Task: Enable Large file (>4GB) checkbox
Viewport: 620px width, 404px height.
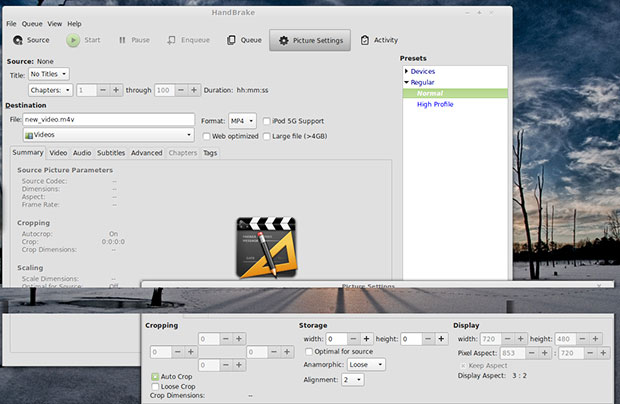Action: tap(267, 136)
